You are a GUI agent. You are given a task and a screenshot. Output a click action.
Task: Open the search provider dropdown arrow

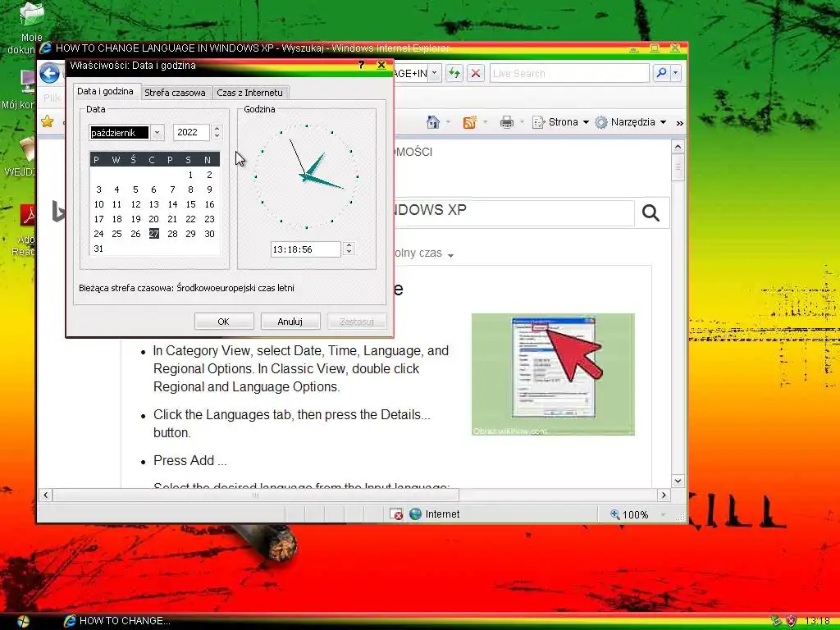tap(676, 73)
